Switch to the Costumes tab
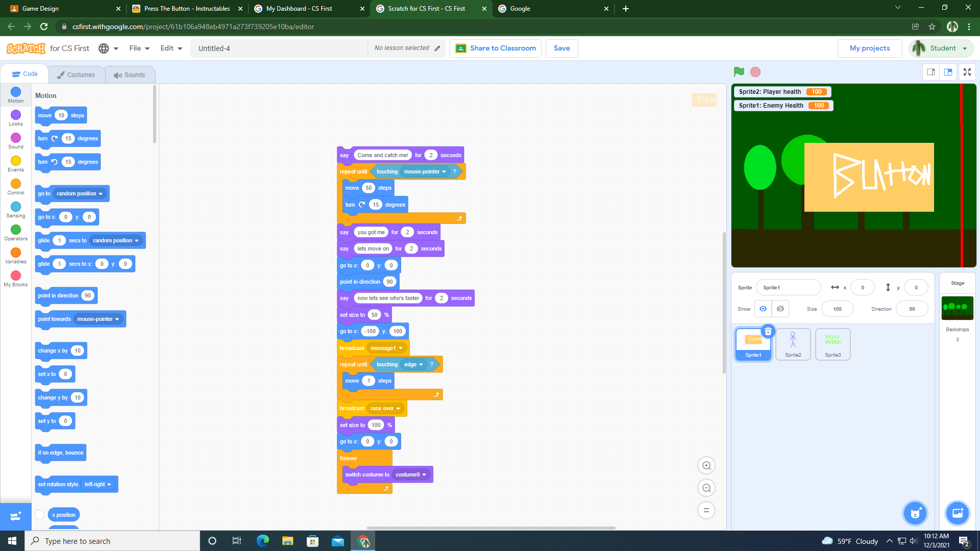980x551 pixels. coord(76,74)
